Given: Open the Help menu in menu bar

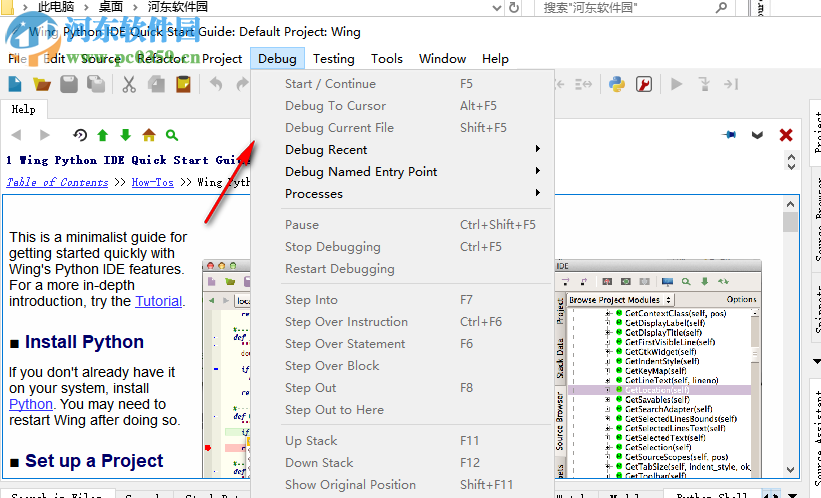Looking at the screenshot, I should (x=495, y=59).
